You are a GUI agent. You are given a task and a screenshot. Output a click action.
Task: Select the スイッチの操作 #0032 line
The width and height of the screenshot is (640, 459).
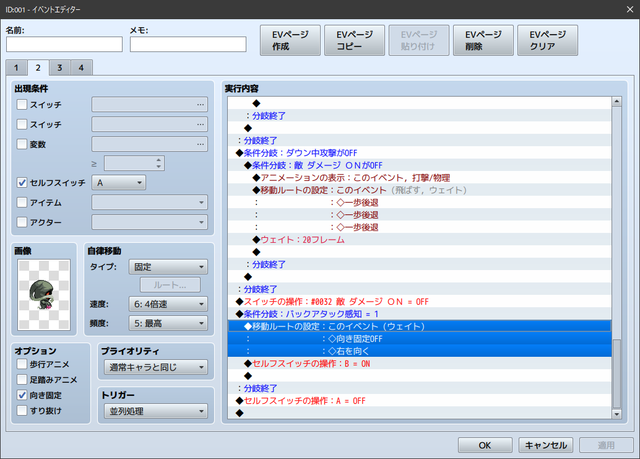click(x=419, y=302)
